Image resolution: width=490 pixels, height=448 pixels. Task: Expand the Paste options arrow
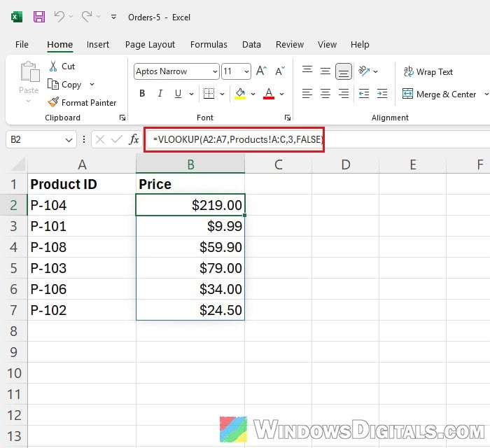[29, 101]
